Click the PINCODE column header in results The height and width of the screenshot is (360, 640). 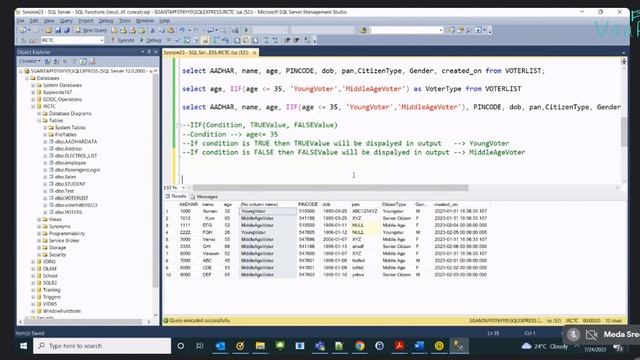[x=308, y=204]
